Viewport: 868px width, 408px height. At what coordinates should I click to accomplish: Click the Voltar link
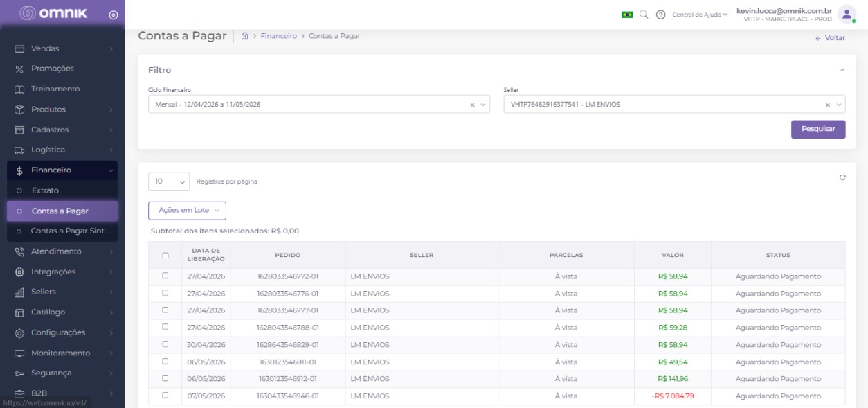click(830, 38)
